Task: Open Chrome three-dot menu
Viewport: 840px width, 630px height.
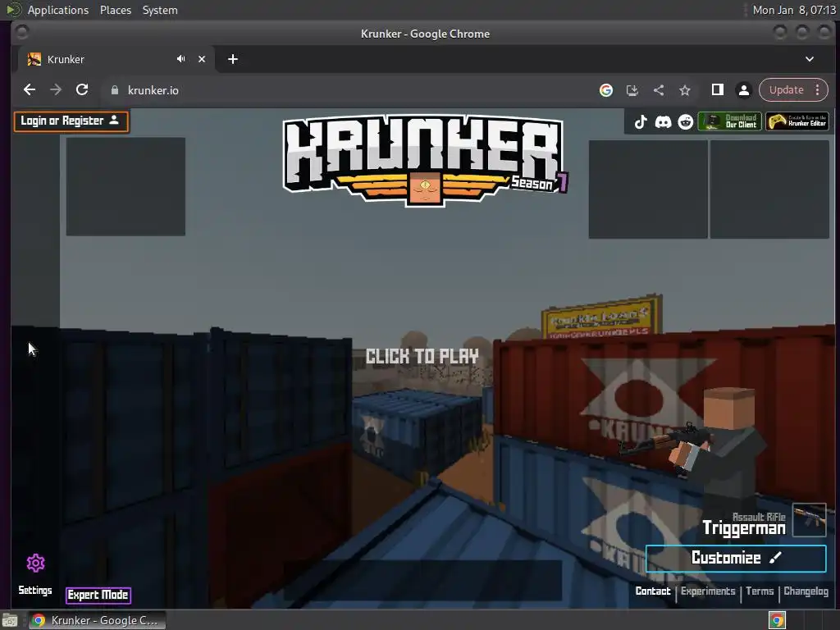Action: tap(818, 90)
